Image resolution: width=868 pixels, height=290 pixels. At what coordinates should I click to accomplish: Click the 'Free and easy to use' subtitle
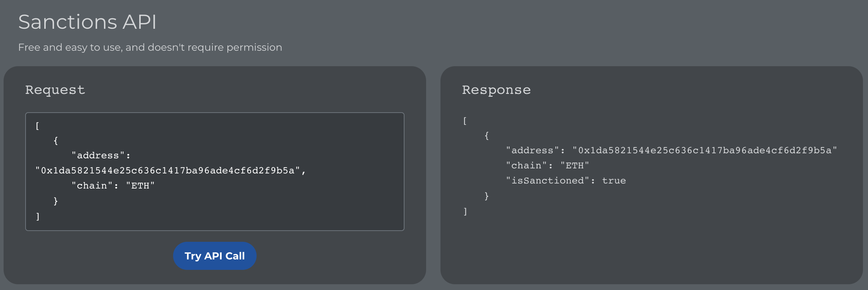150,47
